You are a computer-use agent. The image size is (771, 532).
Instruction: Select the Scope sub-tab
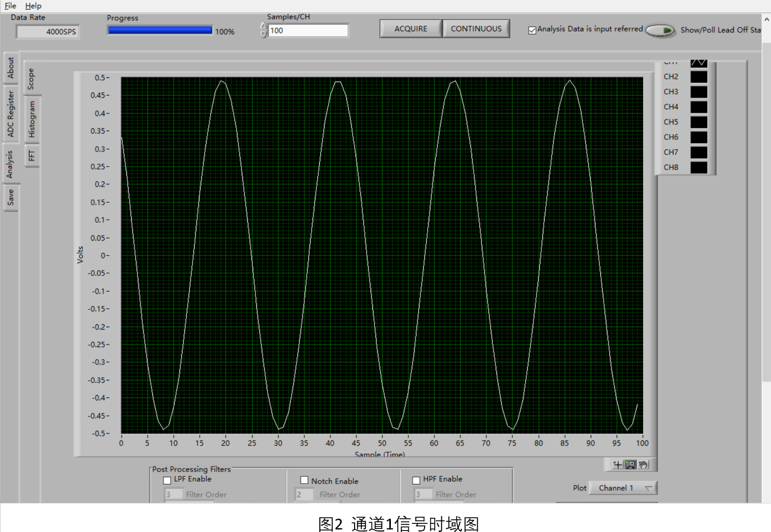31,79
